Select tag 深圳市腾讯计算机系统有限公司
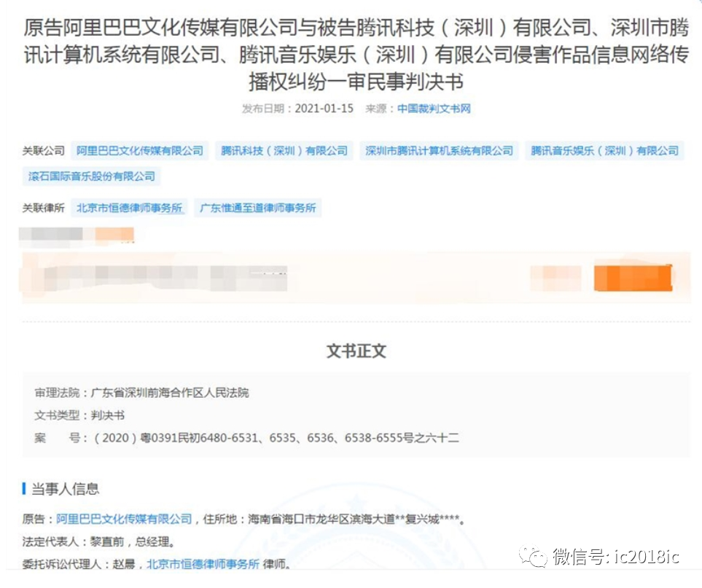 [x=439, y=151]
